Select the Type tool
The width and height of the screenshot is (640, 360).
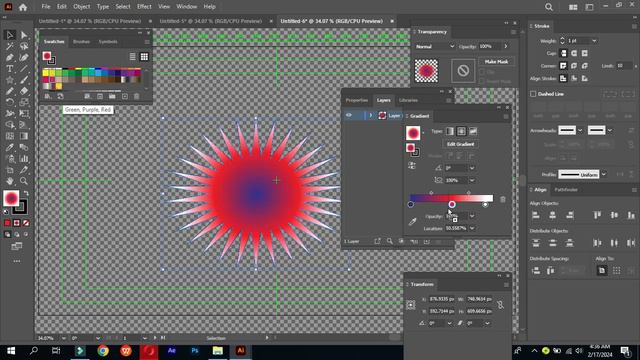(x=10, y=69)
